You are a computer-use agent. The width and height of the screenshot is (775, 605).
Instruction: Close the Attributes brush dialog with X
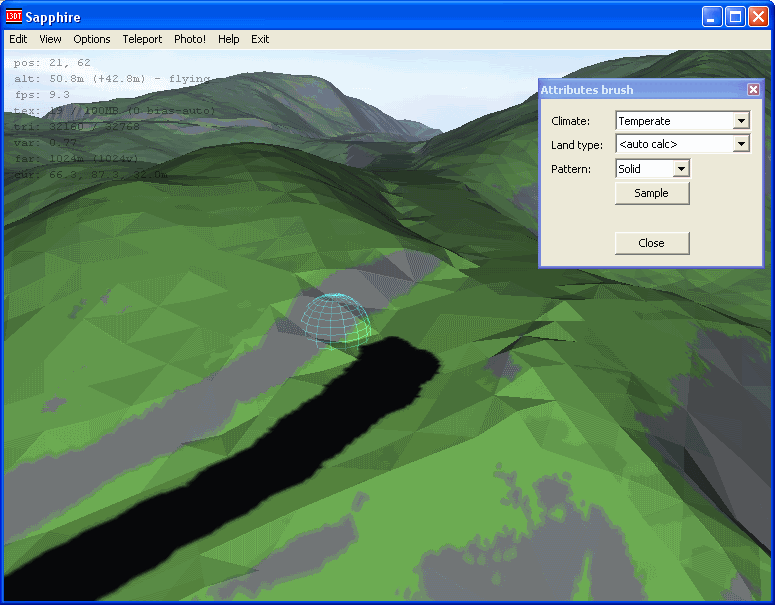tap(753, 90)
